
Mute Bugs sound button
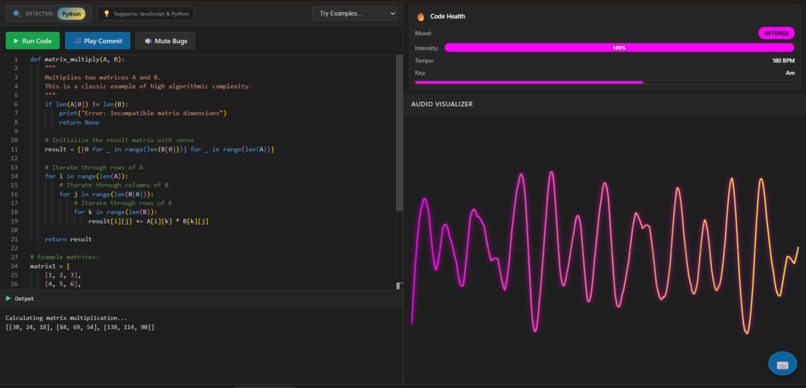165,41
